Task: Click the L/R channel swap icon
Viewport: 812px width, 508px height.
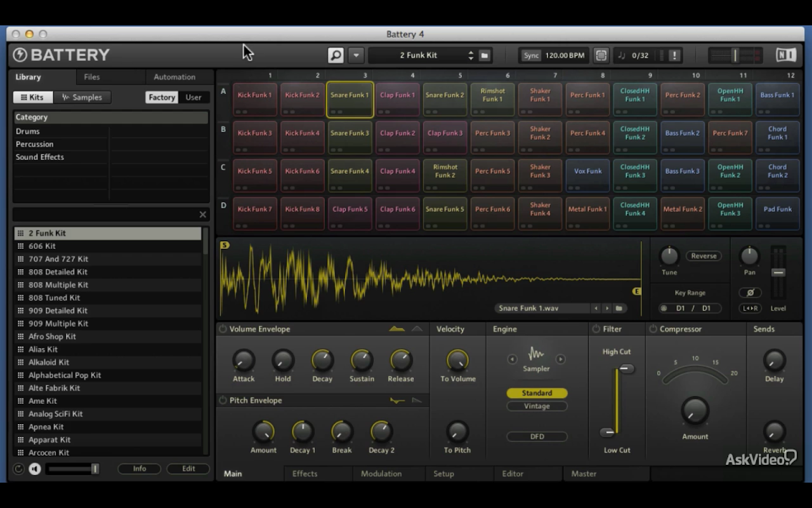Action: point(750,309)
